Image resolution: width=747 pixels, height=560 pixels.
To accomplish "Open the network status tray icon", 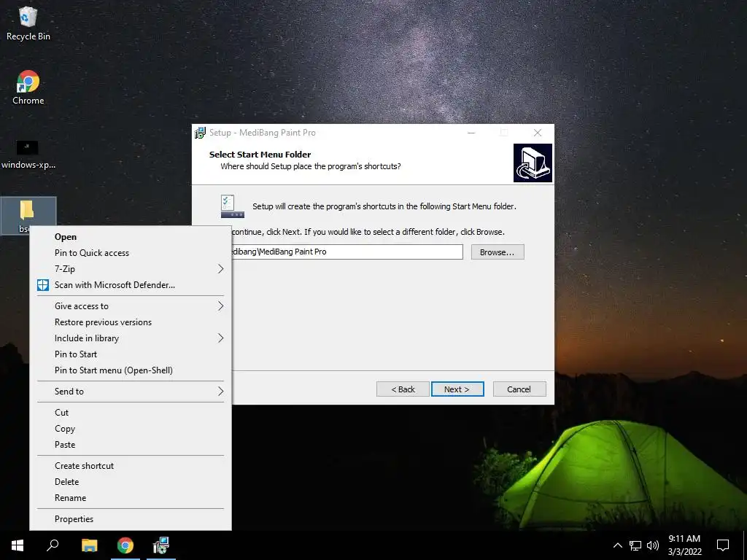I will tap(635, 545).
